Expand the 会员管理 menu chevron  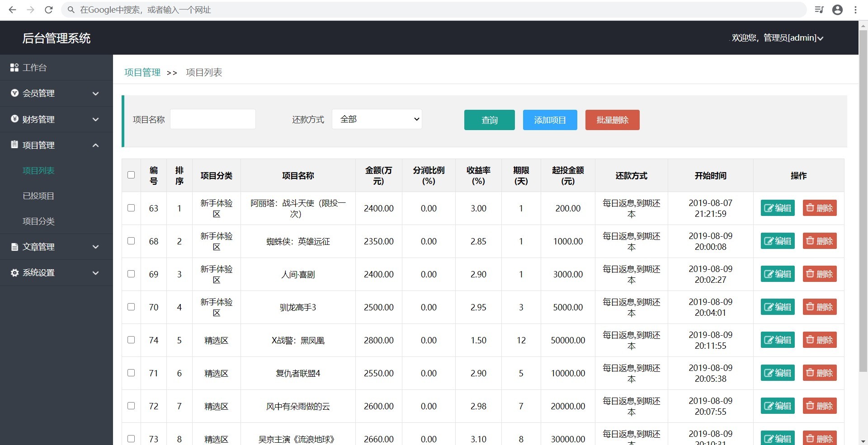95,94
